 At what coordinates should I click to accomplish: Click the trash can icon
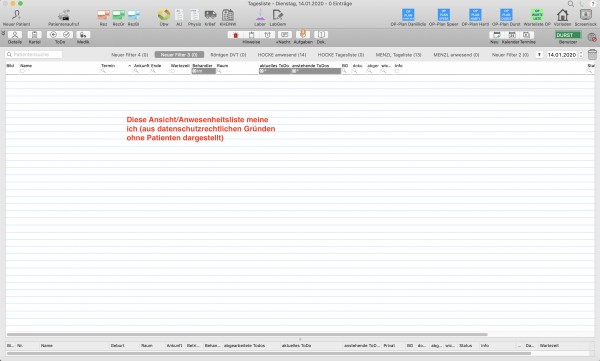[x=592, y=54]
